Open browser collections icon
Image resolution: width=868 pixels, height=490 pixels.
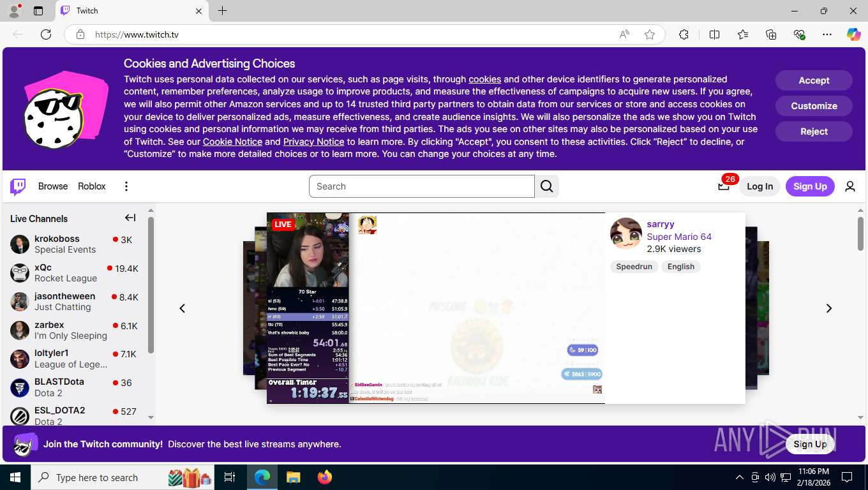771,34
